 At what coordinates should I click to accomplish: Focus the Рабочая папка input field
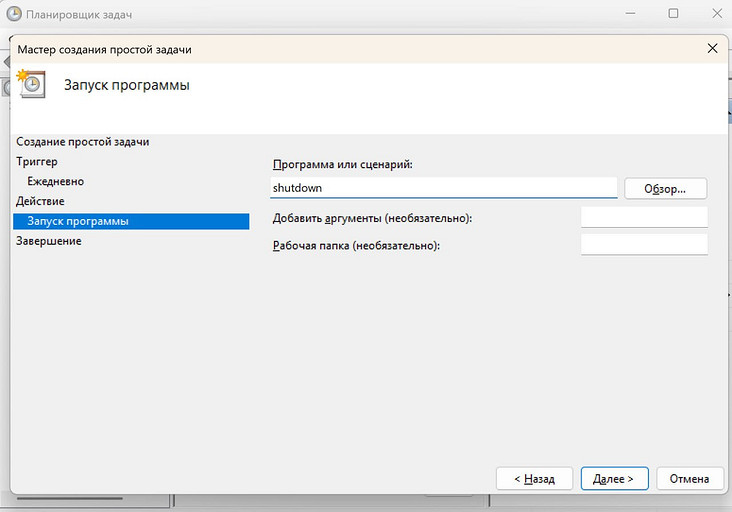(x=644, y=245)
